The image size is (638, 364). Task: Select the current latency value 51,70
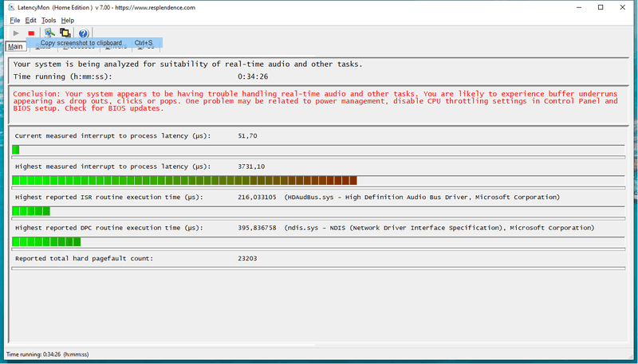247,136
